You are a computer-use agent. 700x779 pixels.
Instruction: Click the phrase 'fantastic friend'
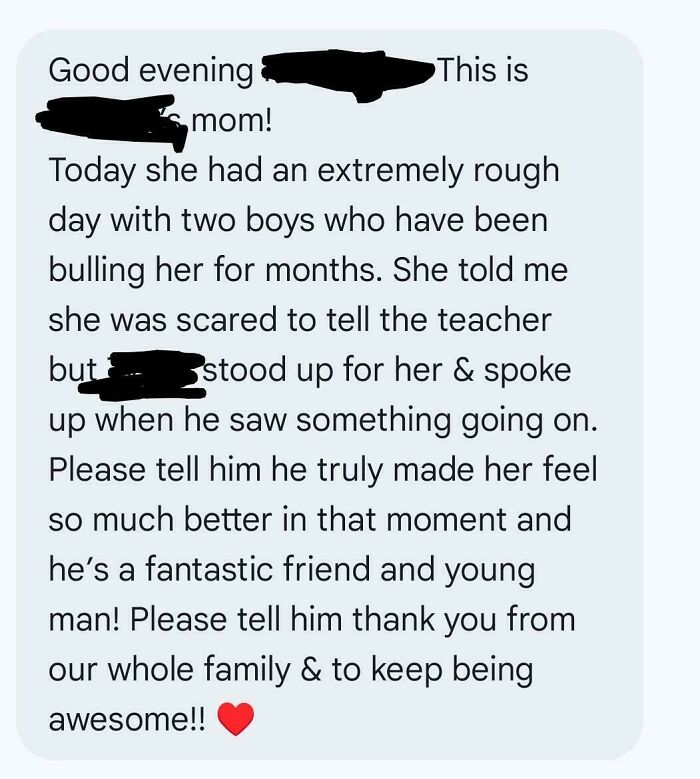258,569
